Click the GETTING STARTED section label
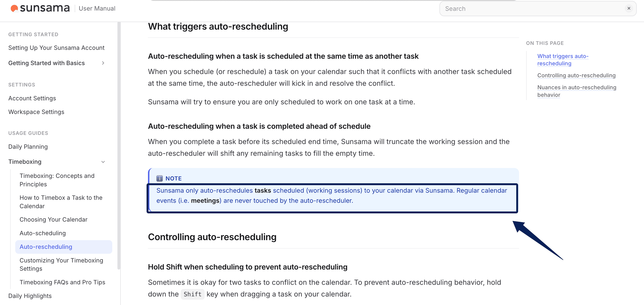This screenshot has height=305, width=644. coord(33,35)
